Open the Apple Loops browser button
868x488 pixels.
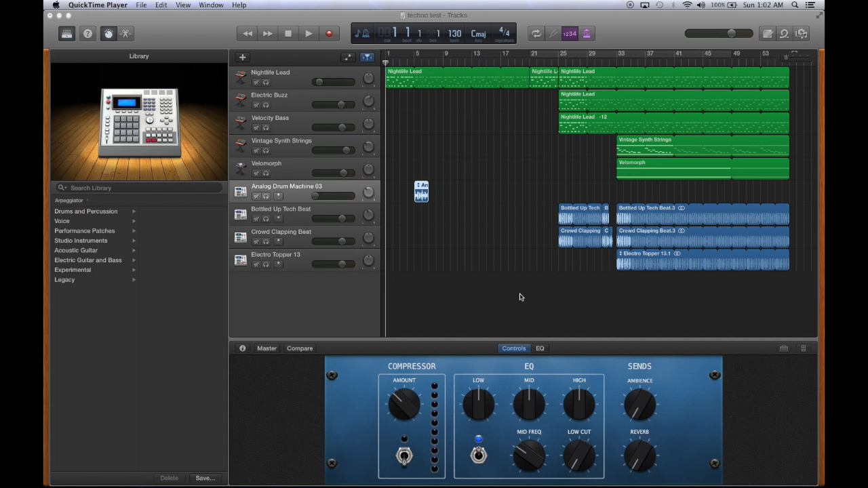[x=785, y=34]
